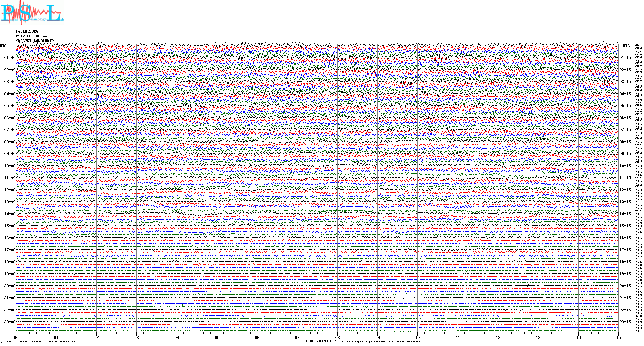Click the green spike on the 08:45 trace
The width and height of the screenshot is (644, 346).
pos(358,151)
